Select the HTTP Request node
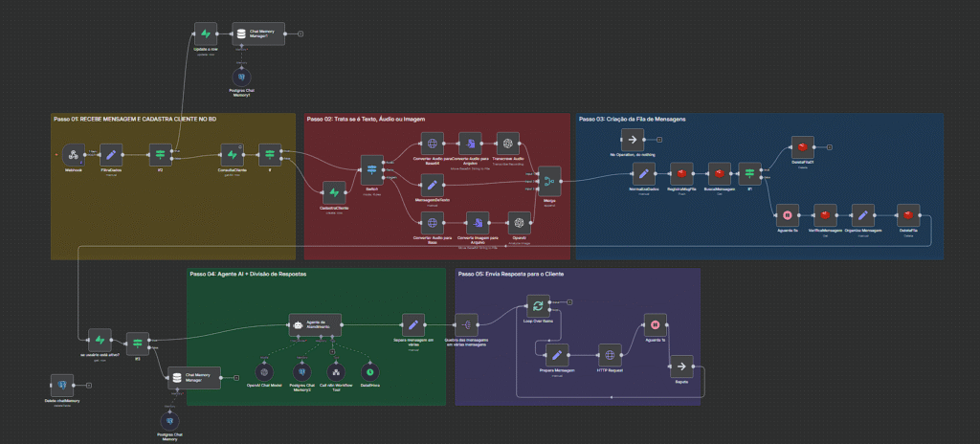 tap(610, 355)
